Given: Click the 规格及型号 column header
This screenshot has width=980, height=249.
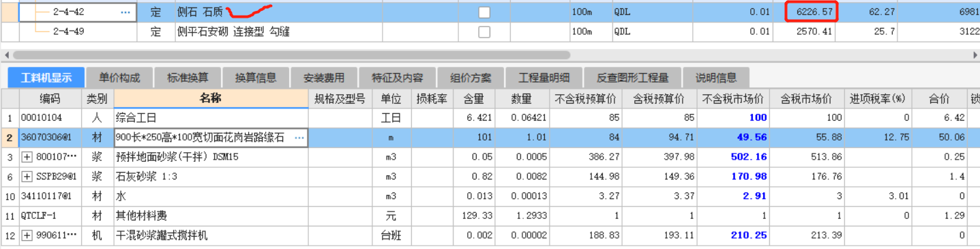Looking at the screenshot, I should [x=340, y=98].
